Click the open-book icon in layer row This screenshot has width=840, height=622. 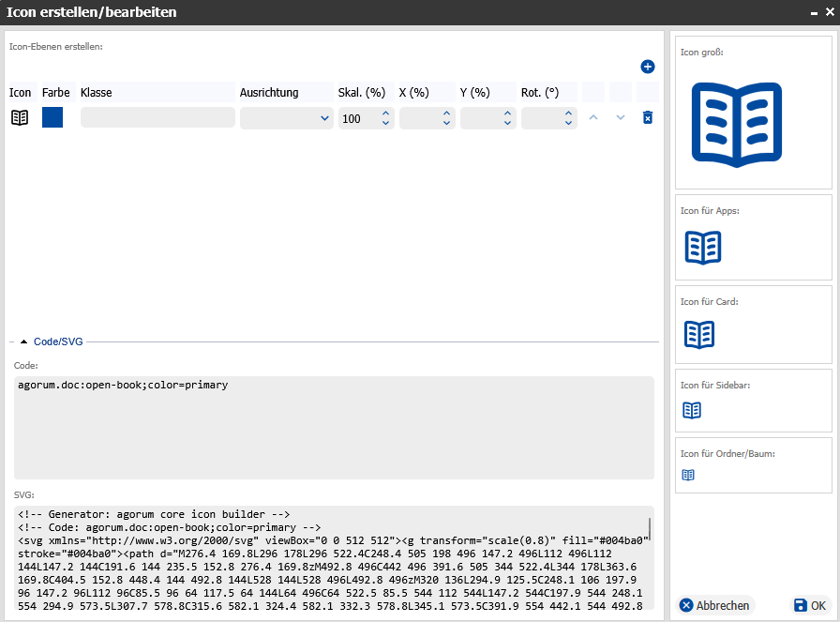click(20, 117)
